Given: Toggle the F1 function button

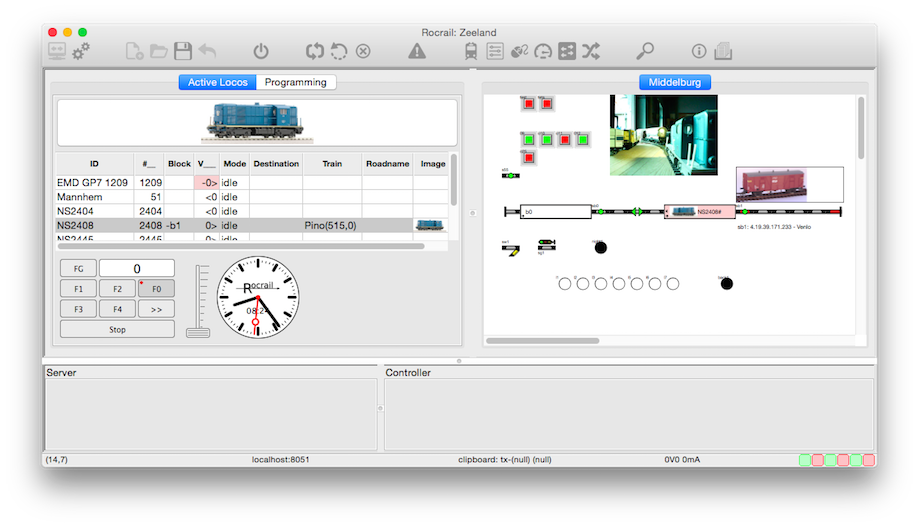Looking at the screenshot, I should click(x=79, y=289).
